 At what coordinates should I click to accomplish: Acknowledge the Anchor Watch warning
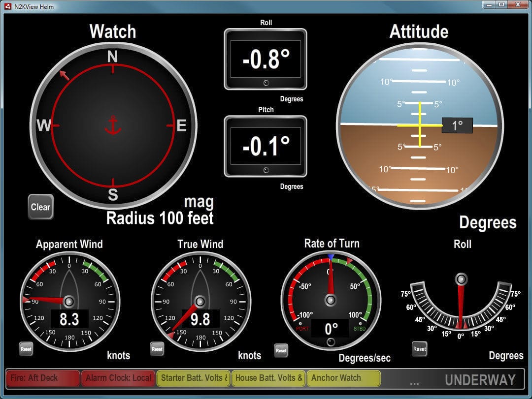(x=343, y=378)
